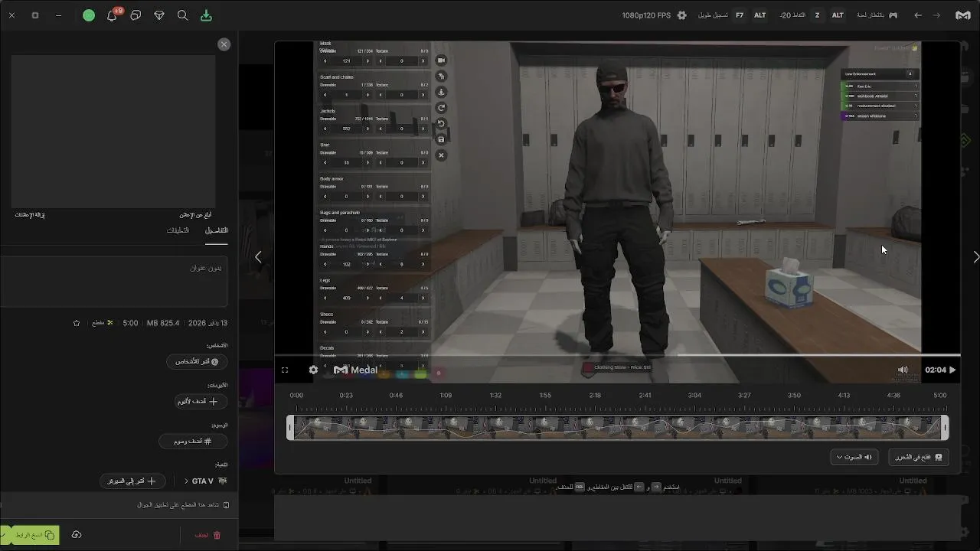Enter fullscreen on the video player
Screen dimensions: 980x551
coord(285,370)
